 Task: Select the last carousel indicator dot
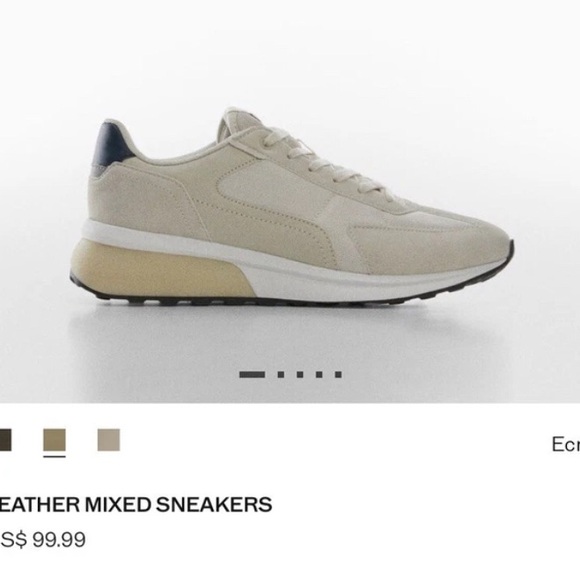[x=338, y=374]
